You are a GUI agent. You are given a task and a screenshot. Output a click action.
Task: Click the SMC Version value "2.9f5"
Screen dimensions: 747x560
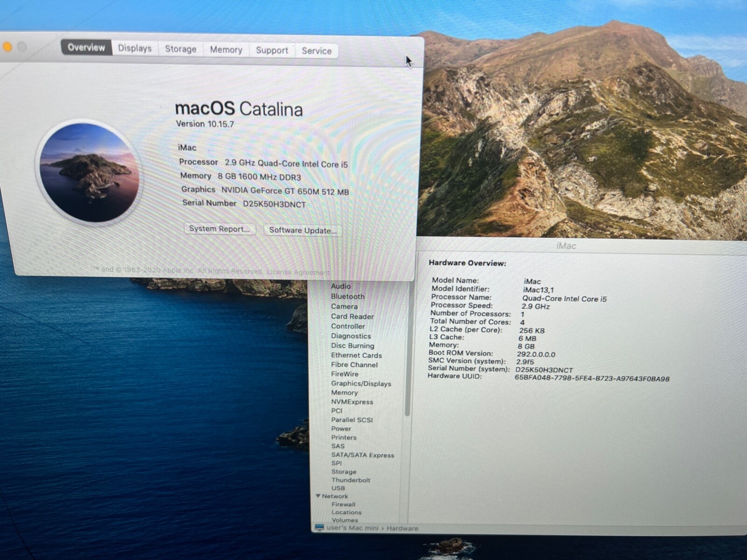pos(525,362)
